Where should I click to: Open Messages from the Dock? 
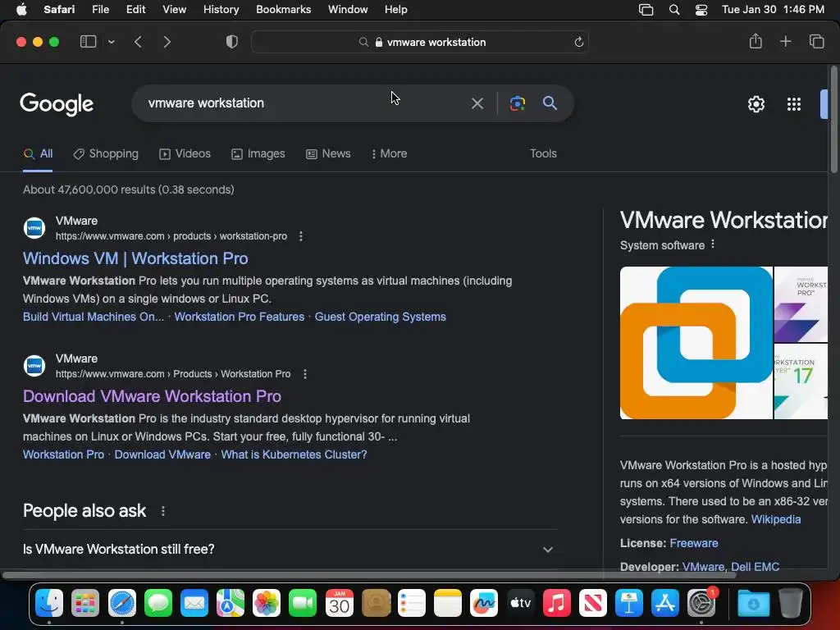(158, 603)
